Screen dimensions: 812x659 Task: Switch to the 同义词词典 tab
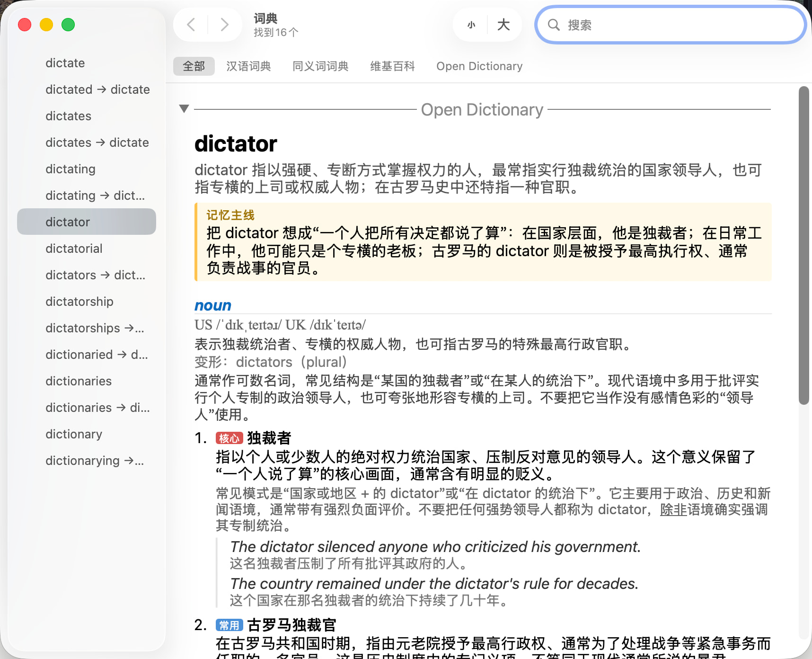click(320, 66)
